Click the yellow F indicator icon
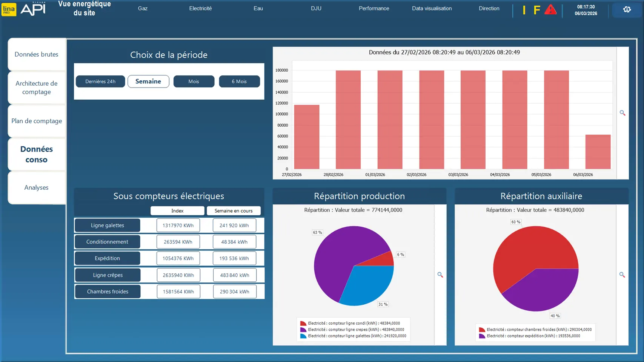The width and height of the screenshot is (644, 362). click(536, 10)
